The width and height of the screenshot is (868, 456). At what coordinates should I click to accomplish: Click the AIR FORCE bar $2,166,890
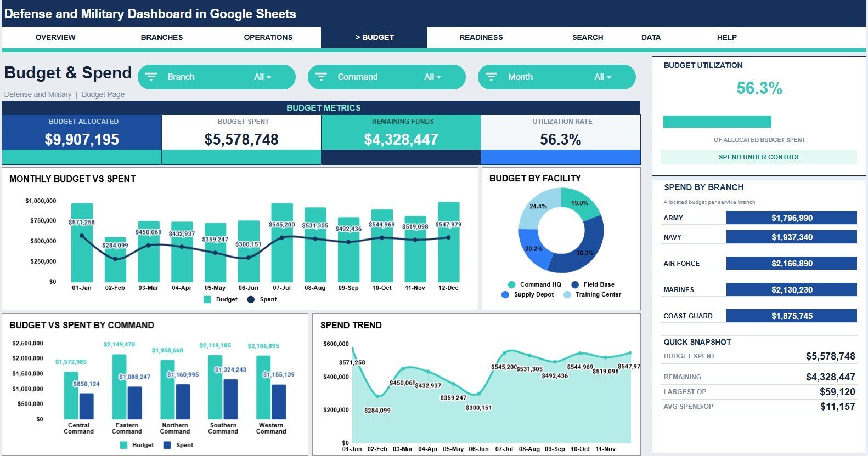coord(791,263)
